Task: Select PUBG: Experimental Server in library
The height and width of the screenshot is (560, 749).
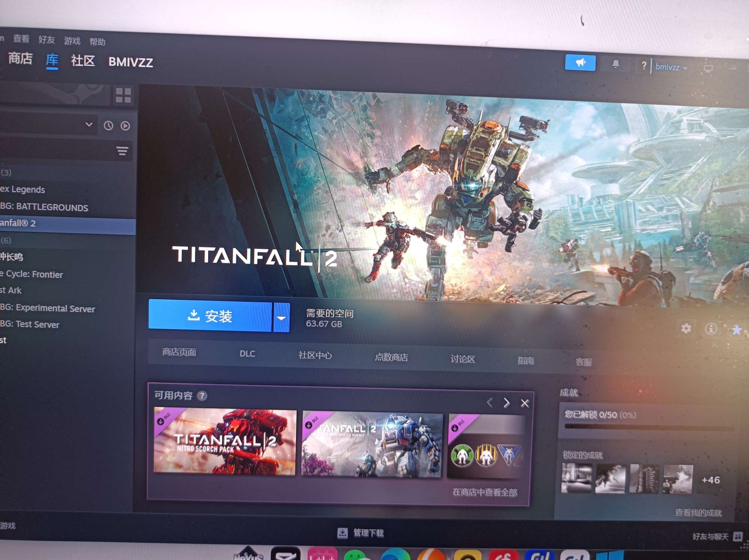Action: click(x=67, y=308)
